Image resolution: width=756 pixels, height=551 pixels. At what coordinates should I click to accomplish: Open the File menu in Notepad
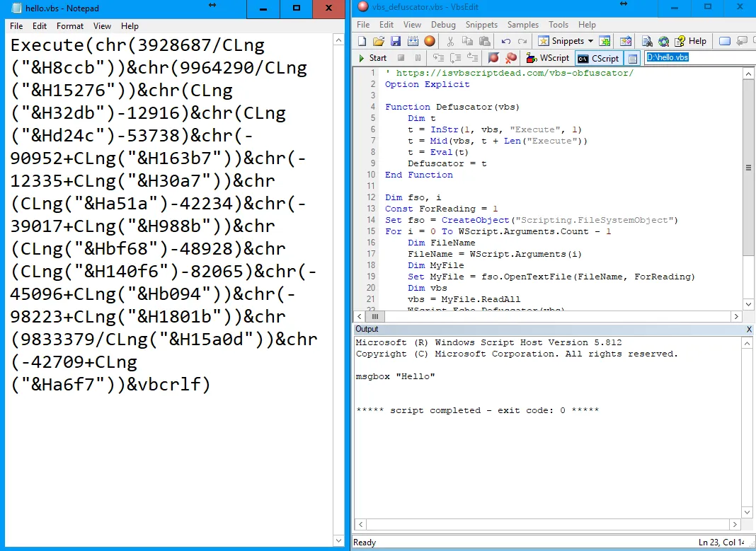point(16,26)
